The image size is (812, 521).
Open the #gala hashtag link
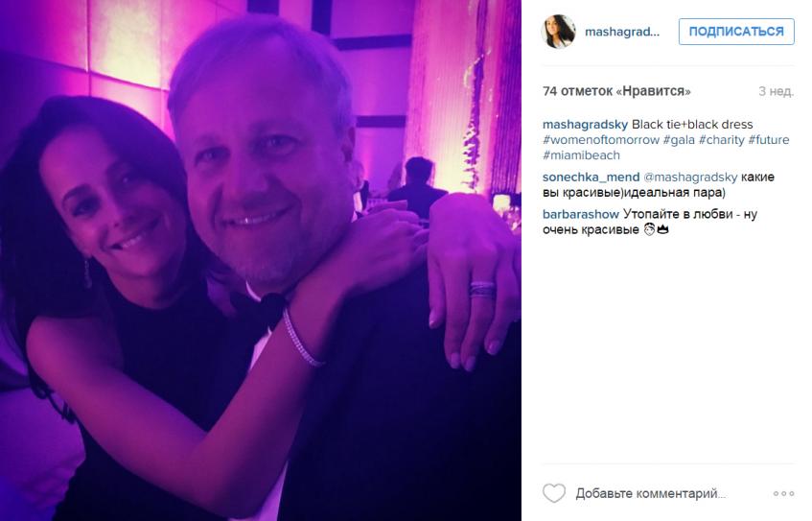pyautogui.click(x=679, y=140)
